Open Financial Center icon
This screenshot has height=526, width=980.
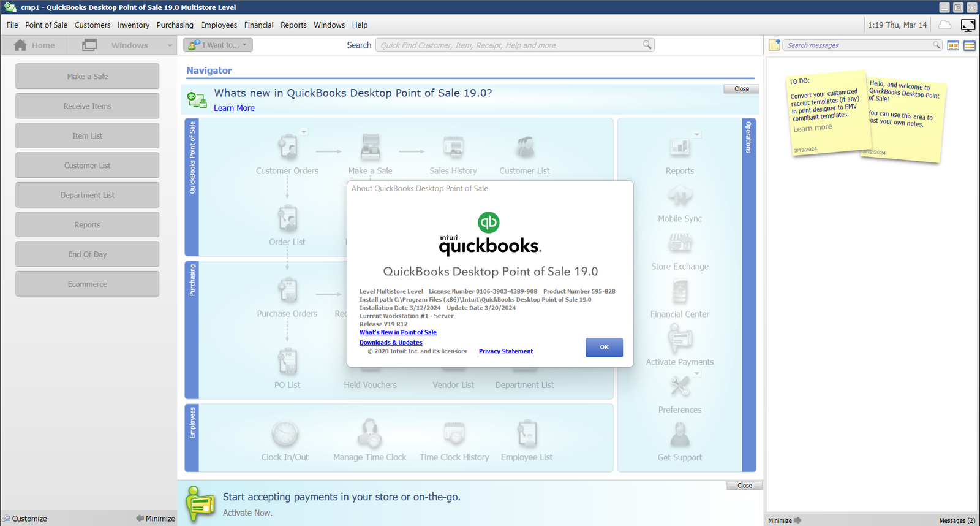(680, 291)
